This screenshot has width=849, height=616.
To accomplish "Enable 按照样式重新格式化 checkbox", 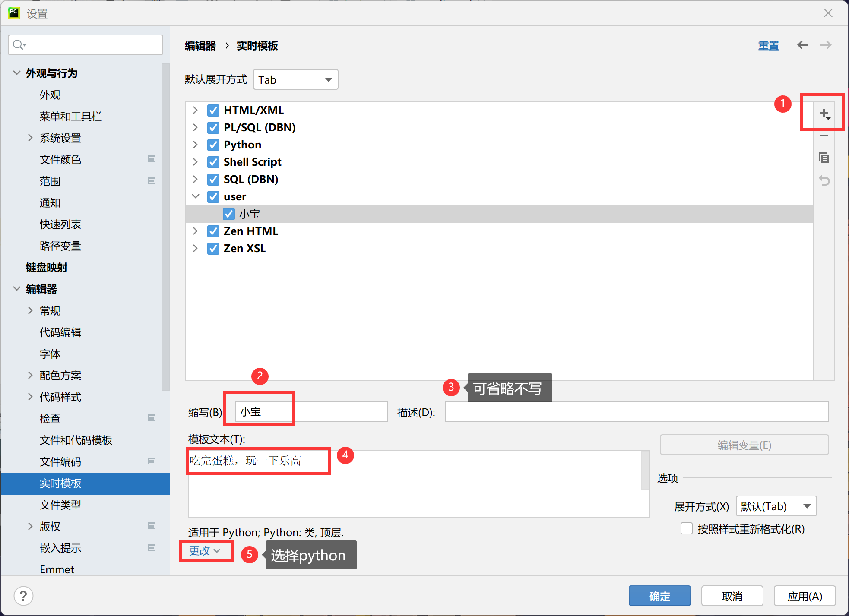I will 686,529.
